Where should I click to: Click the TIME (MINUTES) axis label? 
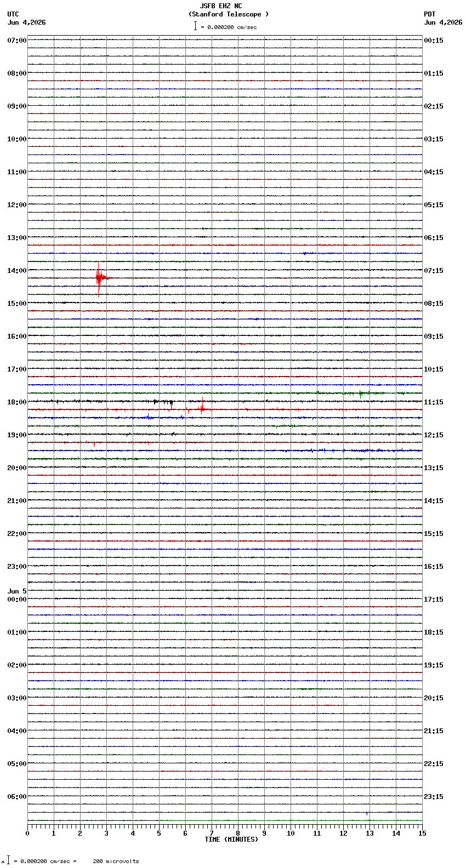click(x=231, y=840)
